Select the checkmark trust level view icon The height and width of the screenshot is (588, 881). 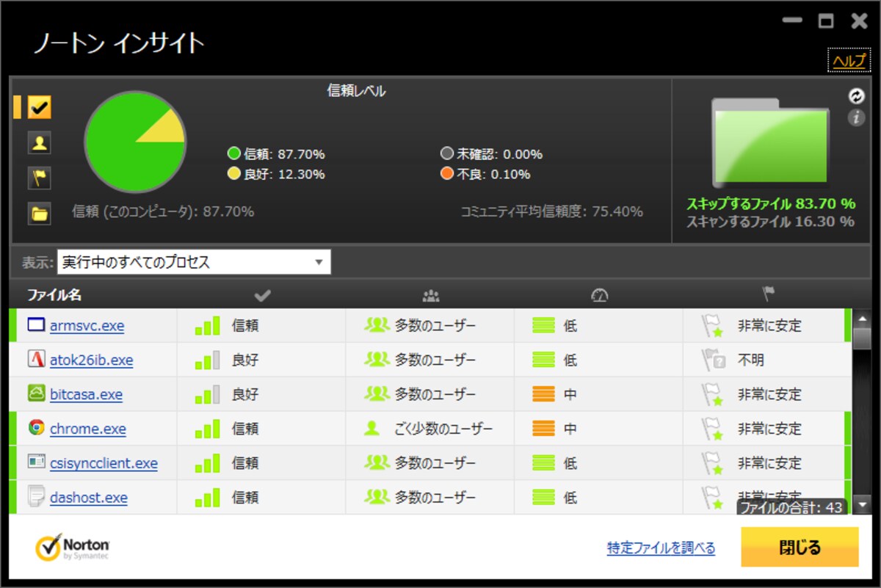[x=40, y=107]
